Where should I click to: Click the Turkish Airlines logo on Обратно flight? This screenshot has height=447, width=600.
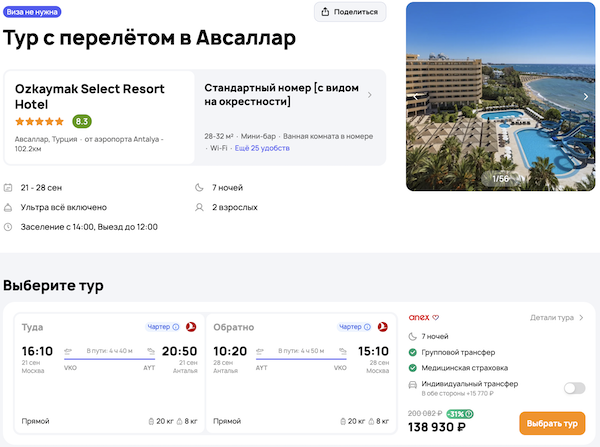[384, 327]
